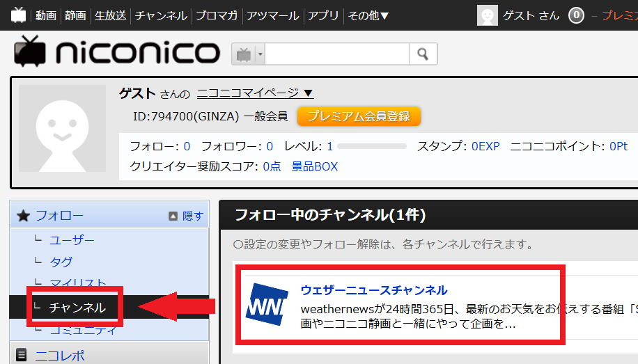Click the ニコレポ list icon

(x=21, y=355)
